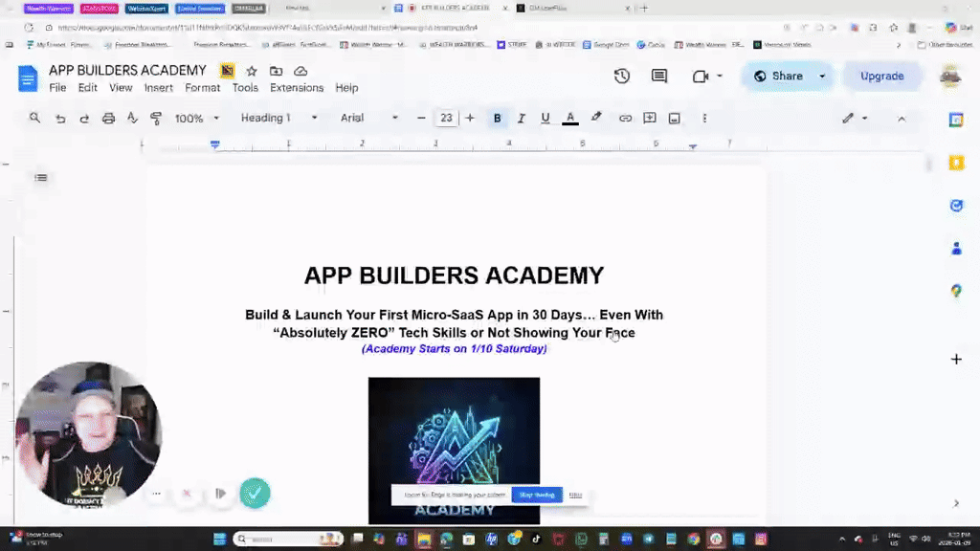980x551 pixels.
Task: Open the Extensions menu
Action: point(297,88)
